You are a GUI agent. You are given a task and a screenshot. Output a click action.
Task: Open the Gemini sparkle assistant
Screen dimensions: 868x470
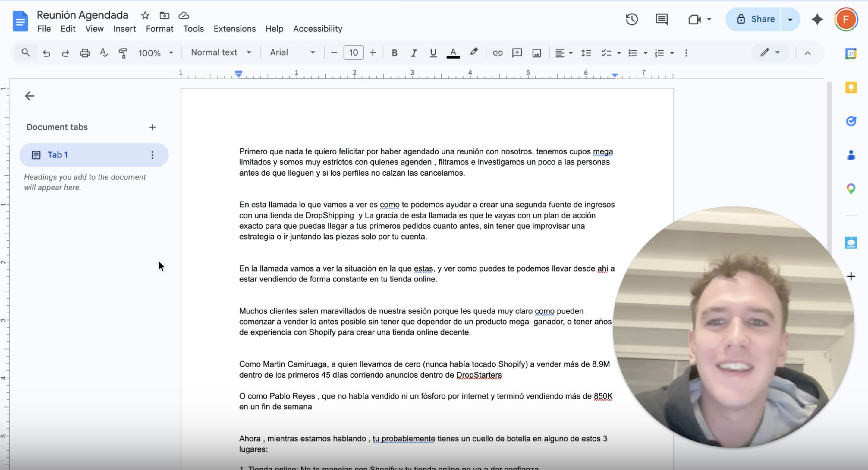[817, 19]
